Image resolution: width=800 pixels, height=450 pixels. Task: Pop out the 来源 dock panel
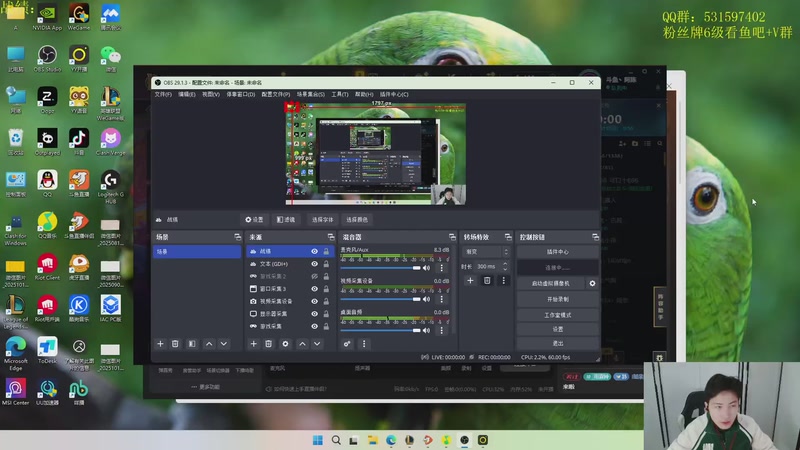click(x=331, y=237)
